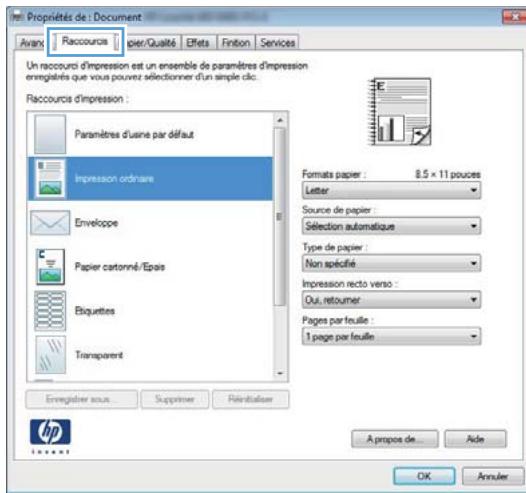Select the Transparent list entry text

[99, 355]
